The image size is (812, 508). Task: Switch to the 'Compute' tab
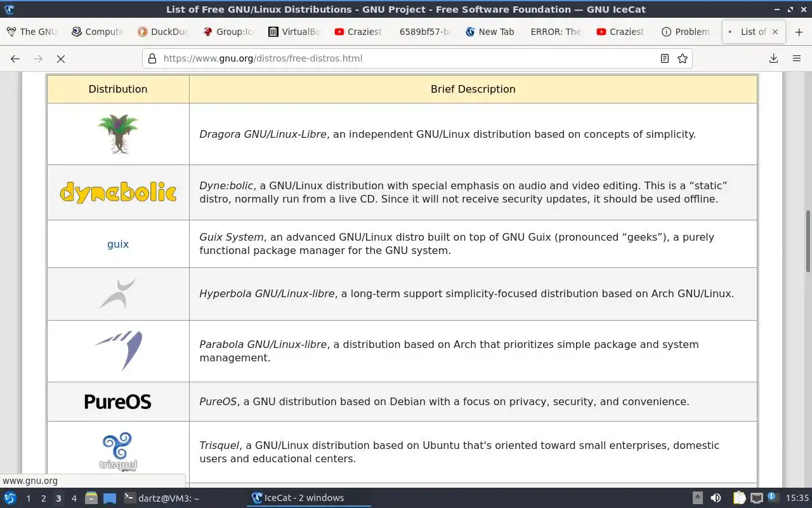(98, 32)
